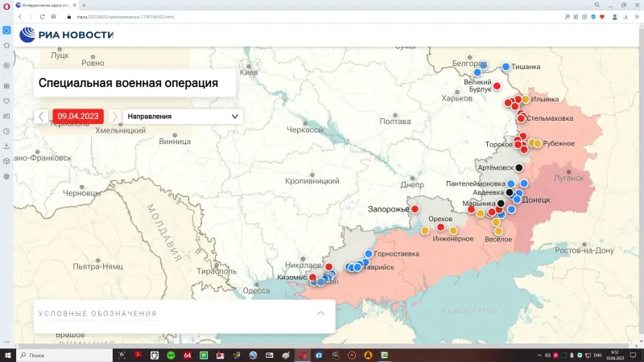The height and width of the screenshot is (362, 644).
Task: Reload the page with the refresh icon
Action: coord(42,16)
